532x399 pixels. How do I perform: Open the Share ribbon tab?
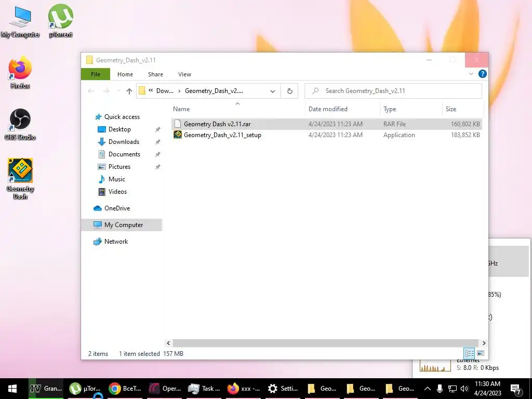pyautogui.click(x=155, y=74)
